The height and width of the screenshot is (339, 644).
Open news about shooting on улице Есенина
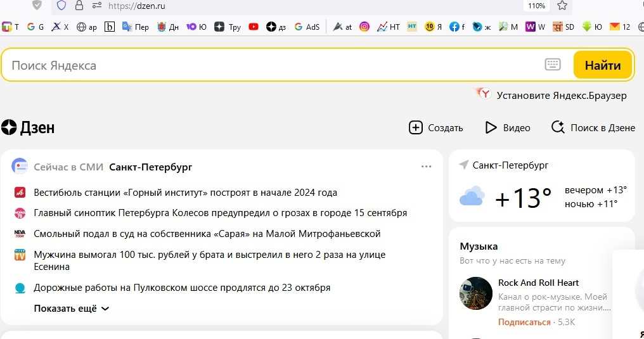(209, 260)
